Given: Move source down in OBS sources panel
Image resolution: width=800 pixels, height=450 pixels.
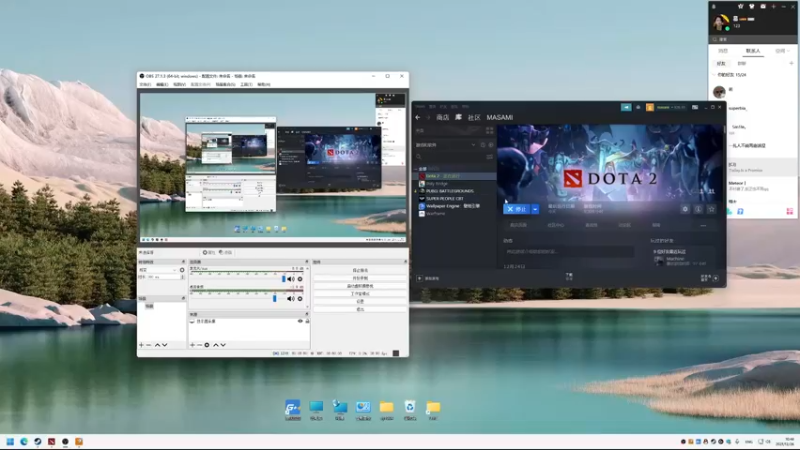Looking at the screenshot, I should click(223, 345).
